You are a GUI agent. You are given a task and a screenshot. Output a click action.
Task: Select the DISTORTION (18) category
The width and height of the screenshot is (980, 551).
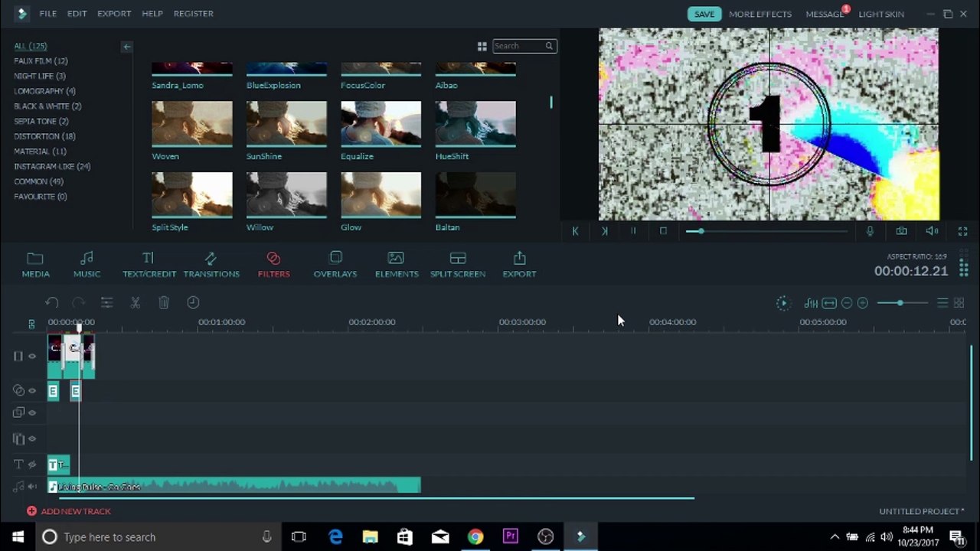pos(44,136)
